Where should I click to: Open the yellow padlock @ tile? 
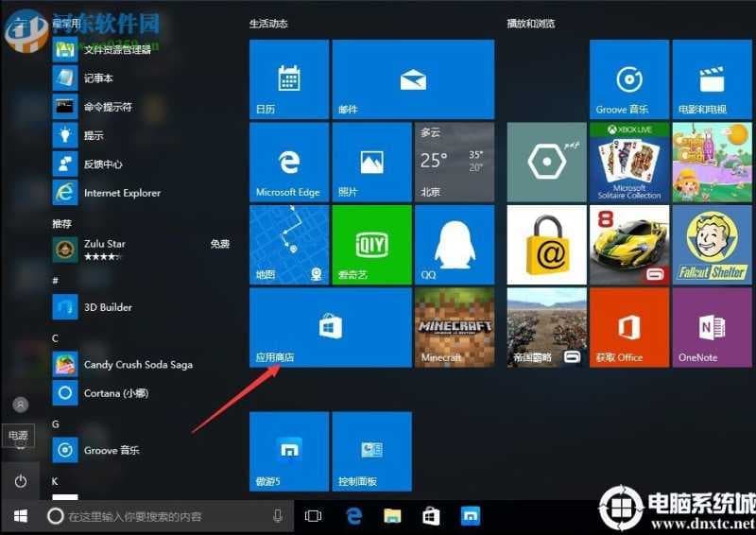[547, 245]
